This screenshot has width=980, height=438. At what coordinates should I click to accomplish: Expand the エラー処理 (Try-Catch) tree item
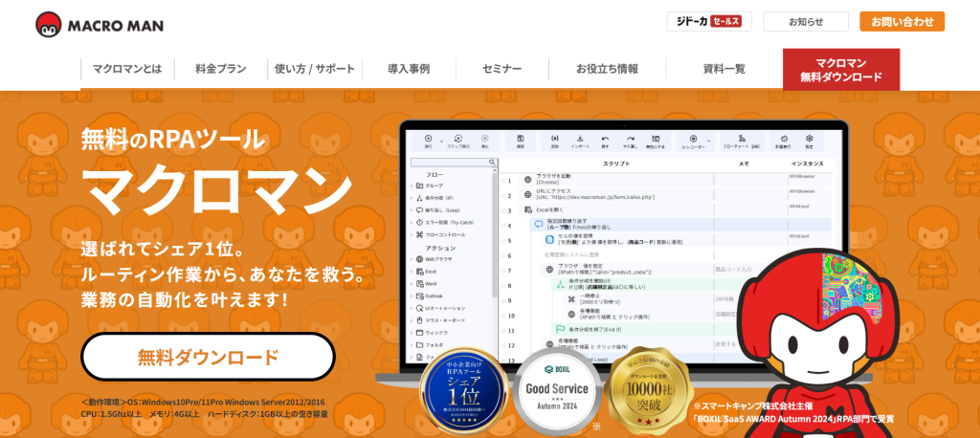point(412,223)
